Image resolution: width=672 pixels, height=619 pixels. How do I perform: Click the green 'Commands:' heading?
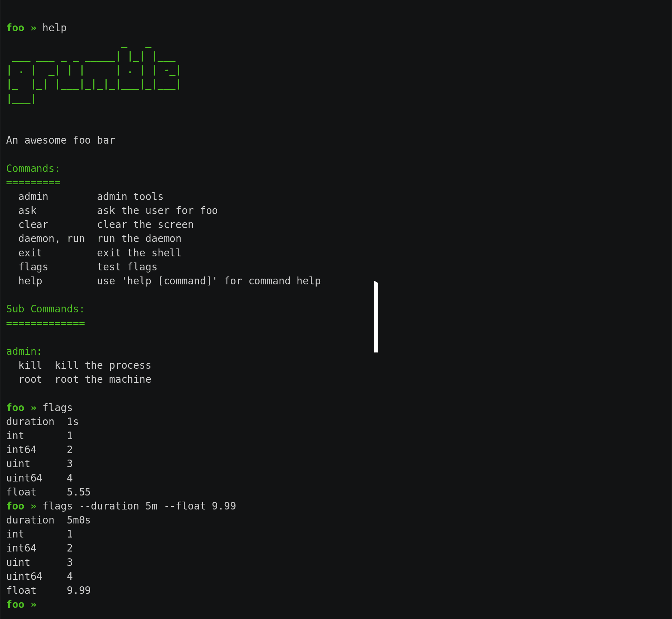click(33, 168)
